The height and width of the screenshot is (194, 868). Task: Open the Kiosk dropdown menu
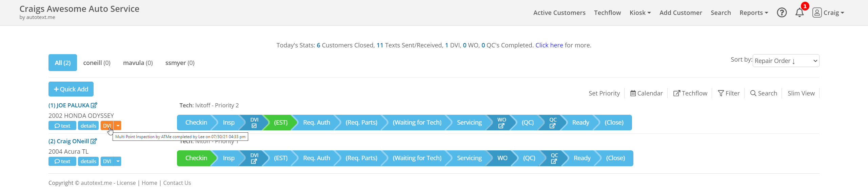pyautogui.click(x=640, y=13)
